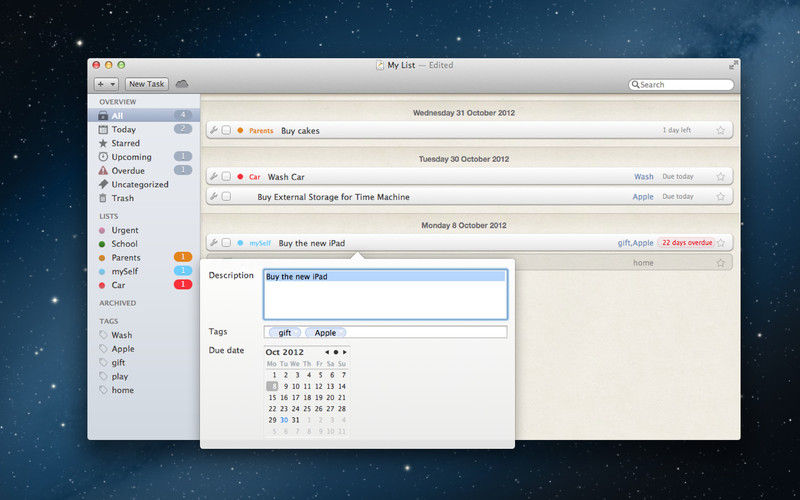Check the Buy the new iPad checkbox
This screenshot has width=800, height=500.
coord(226,243)
